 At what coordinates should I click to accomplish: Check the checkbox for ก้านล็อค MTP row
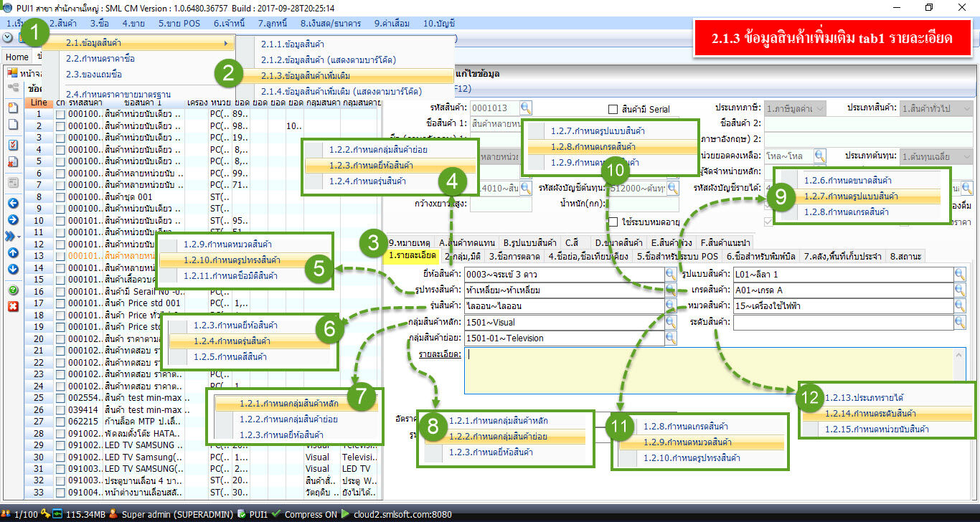[60, 422]
